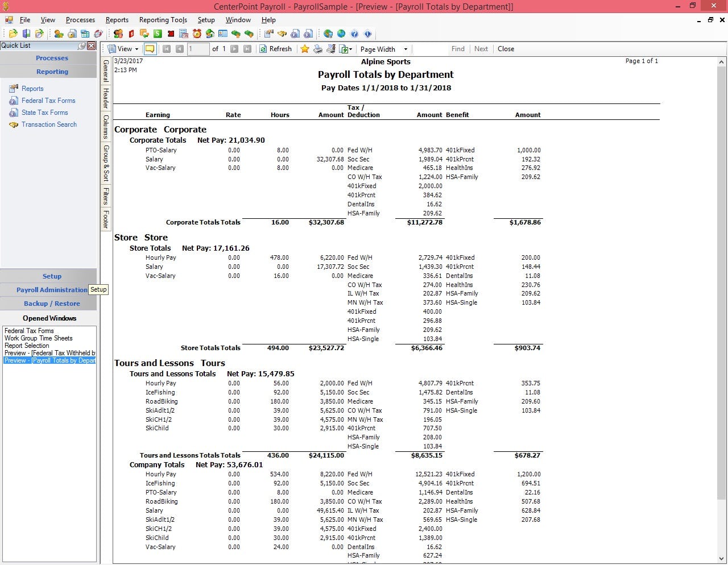
Task: Open print setup via printer-with-gear icon
Action: pos(330,49)
